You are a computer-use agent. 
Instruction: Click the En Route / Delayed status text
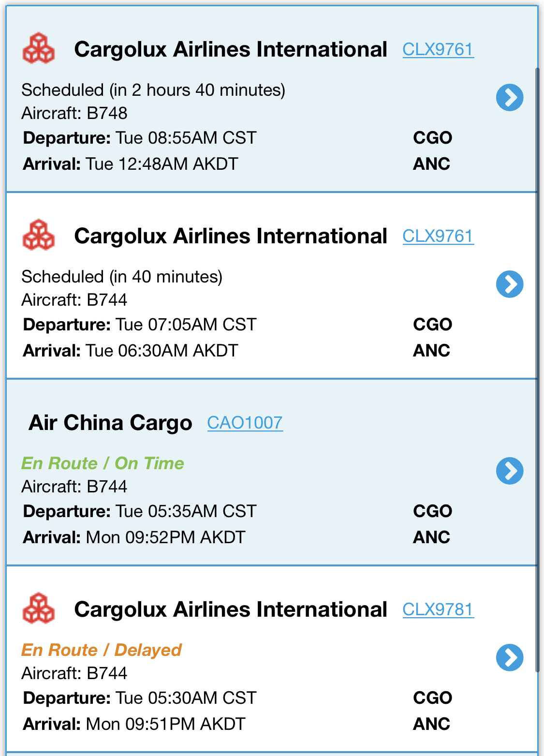102,650
